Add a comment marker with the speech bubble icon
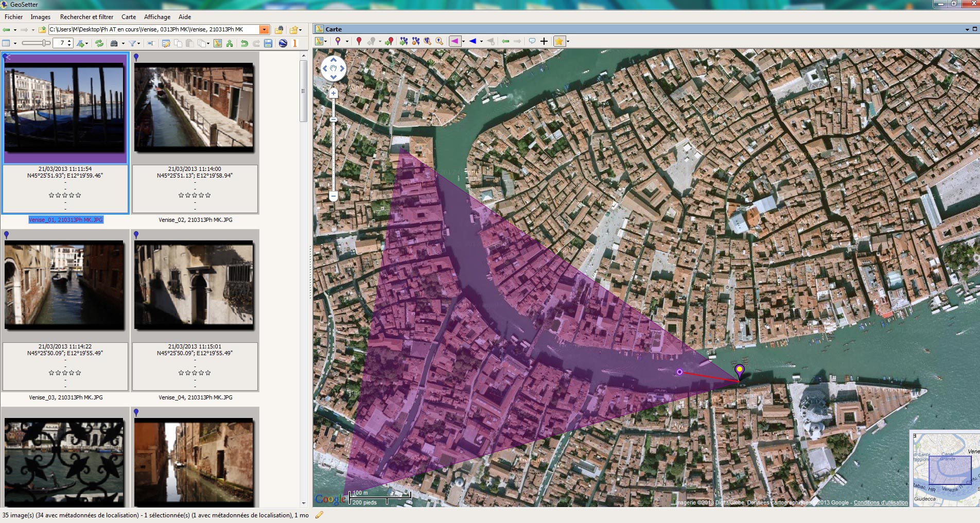980x523 pixels. pos(533,41)
